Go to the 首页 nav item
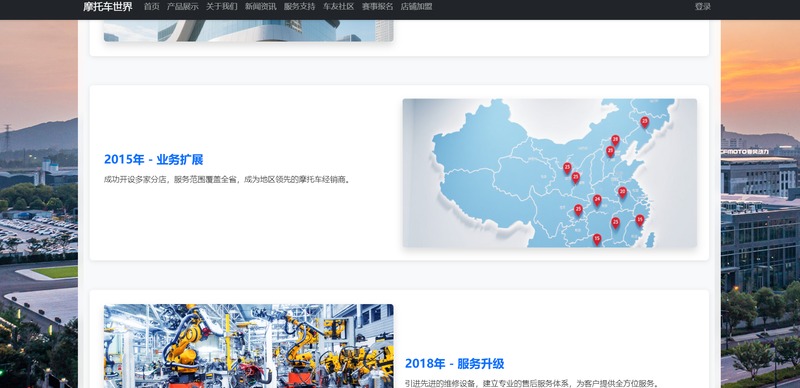Image resolution: width=800 pixels, height=388 pixels. click(x=152, y=7)
